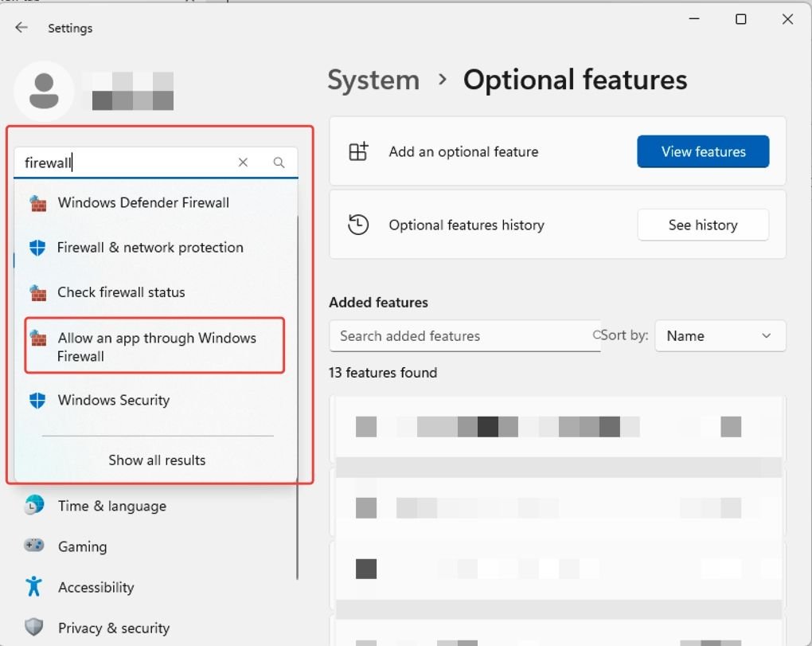The image size is (812, 646).
Task: Choose Allow an app through Windows Firewall
Action: click(x=155, y=346)
